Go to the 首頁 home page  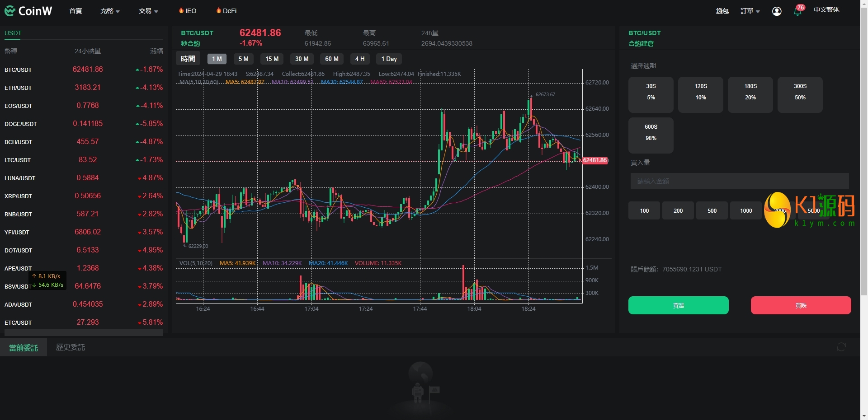[75, 11]
